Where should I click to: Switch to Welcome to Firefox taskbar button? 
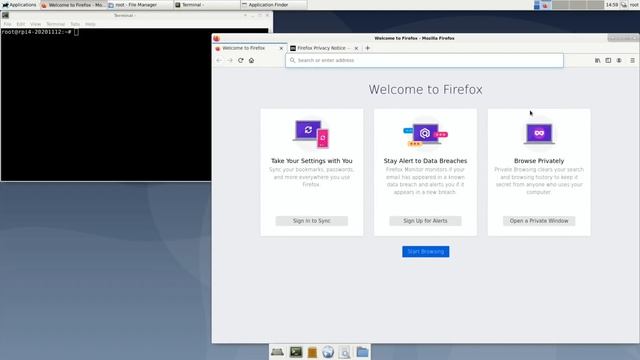tap(73, 5)
